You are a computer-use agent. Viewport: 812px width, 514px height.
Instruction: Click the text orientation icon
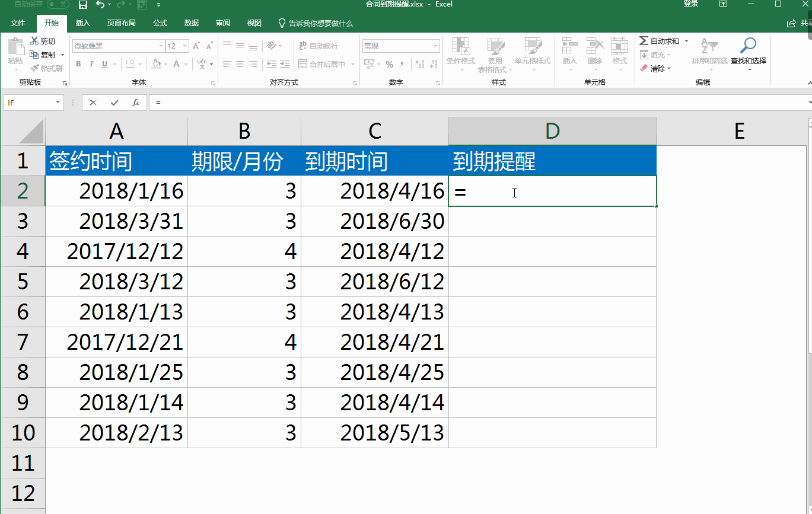272,46
